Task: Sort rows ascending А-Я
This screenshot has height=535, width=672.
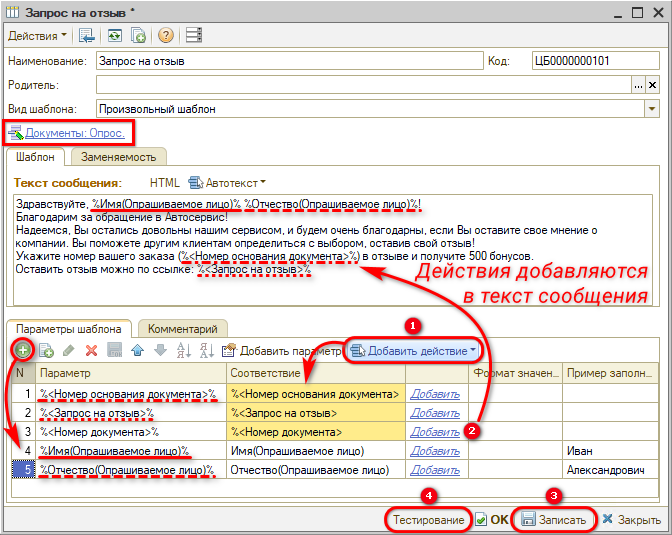Action: 183,350
